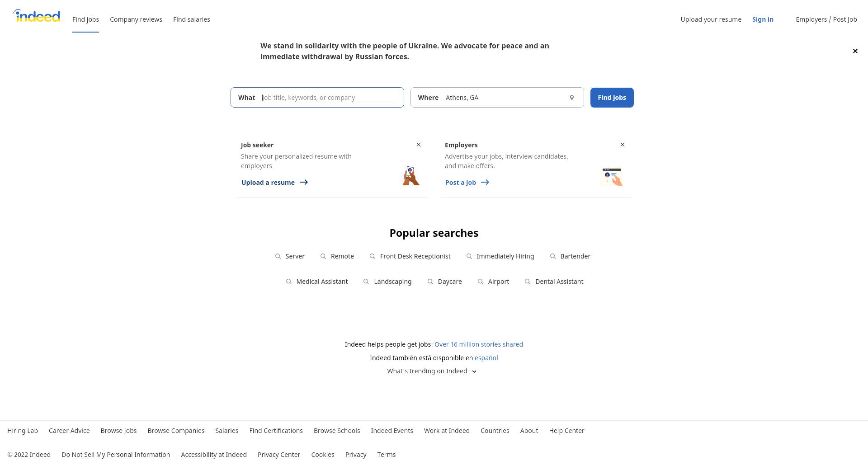This screenshot has height=470, width=868.
Task: Expand What's trending on Indeed
Action: coord(432,371)
